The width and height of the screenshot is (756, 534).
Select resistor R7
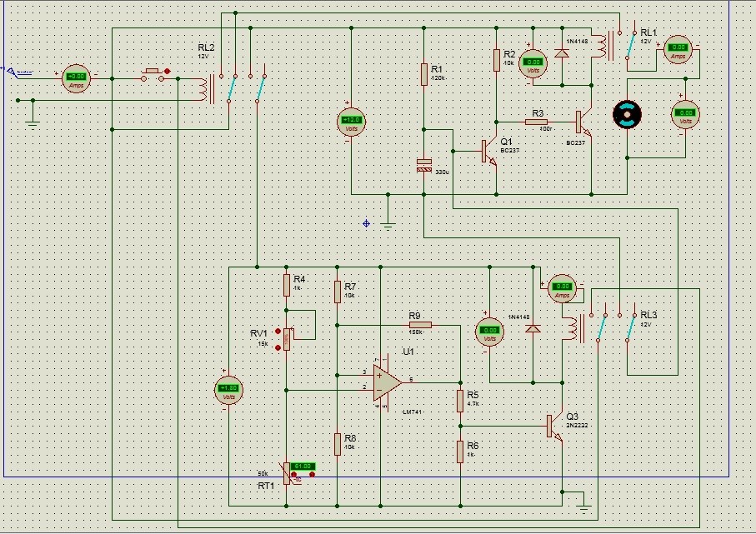(337, 292)
